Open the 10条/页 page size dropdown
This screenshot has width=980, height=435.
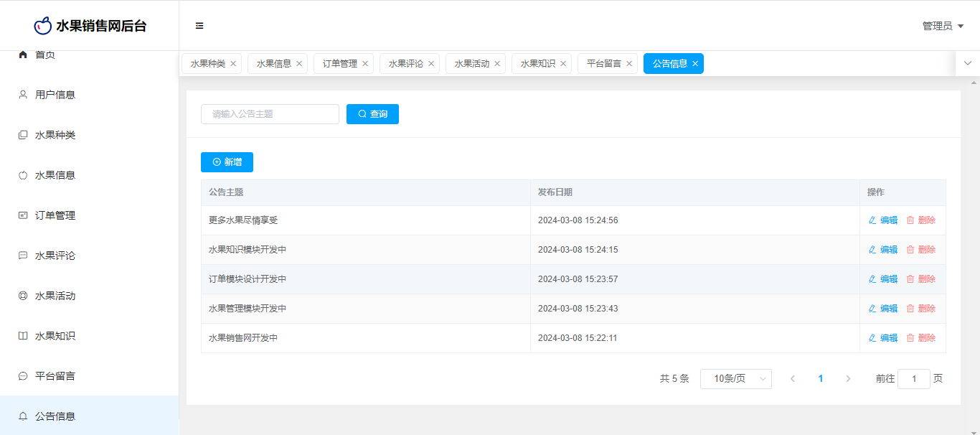735,379
